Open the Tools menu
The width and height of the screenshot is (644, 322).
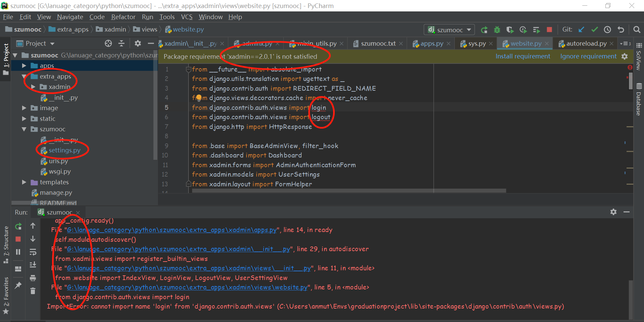(x=167, y=17)
